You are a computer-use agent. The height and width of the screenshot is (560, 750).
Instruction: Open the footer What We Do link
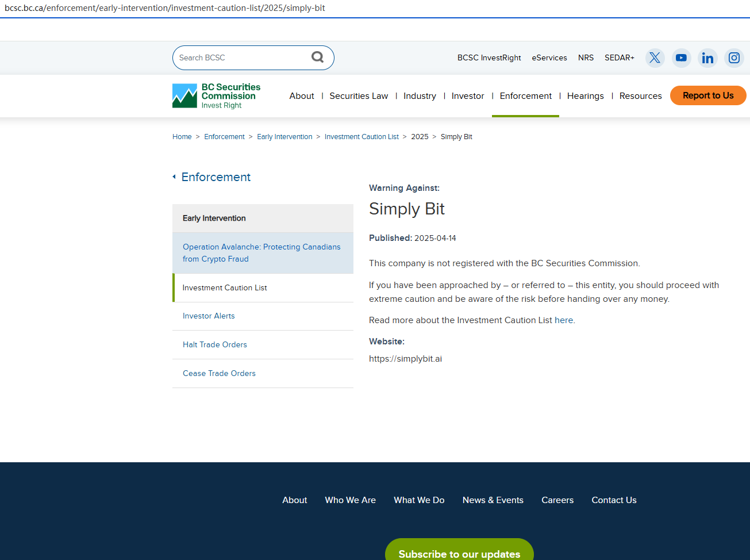(x=419, y=500)
